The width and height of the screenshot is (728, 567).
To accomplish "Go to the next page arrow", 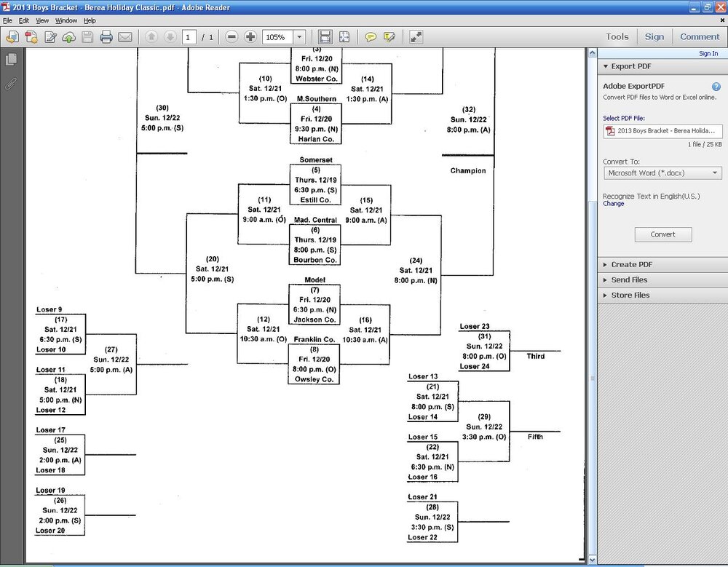I will (170, 36).
